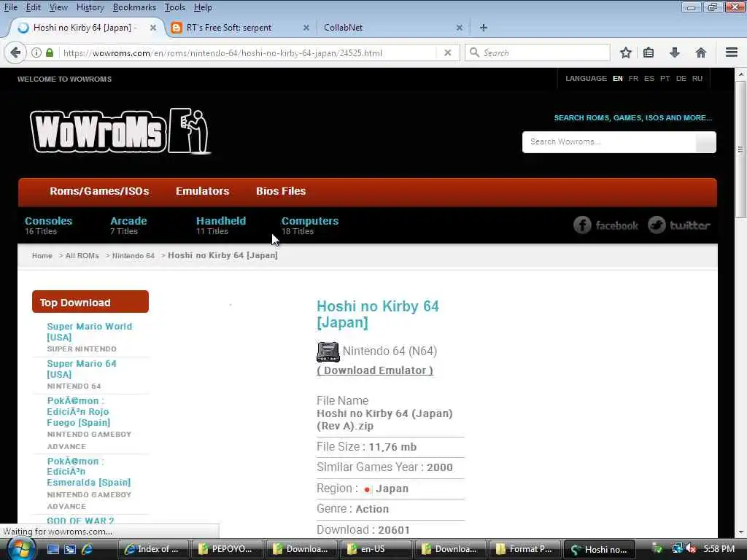The width and height of the screenshot is (747, 560).
Task: Switch site language to FR
Action: point(633,79)
